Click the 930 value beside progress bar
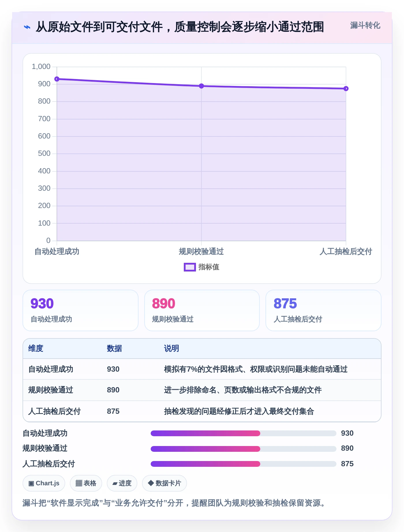The image size is (404, 532). point(347,433)
